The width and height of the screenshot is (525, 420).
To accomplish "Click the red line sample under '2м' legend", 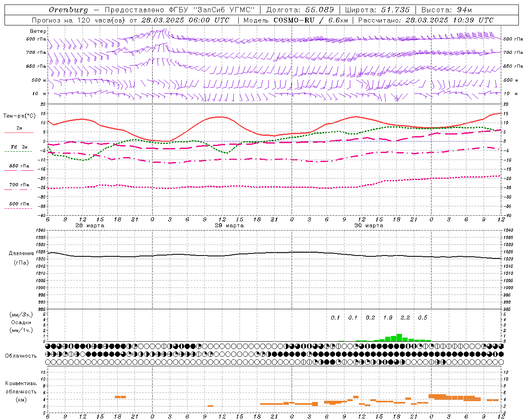I will coord(19,133).
